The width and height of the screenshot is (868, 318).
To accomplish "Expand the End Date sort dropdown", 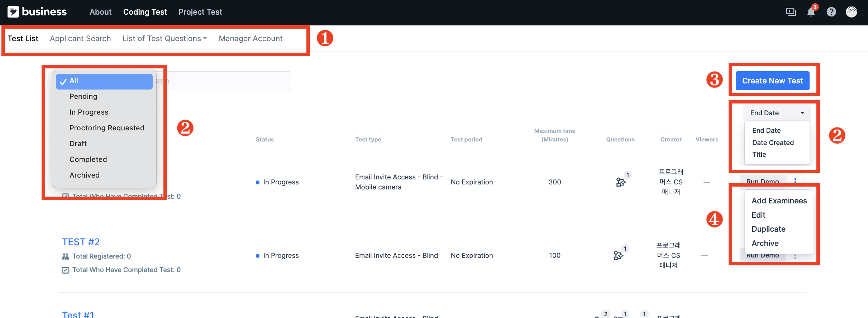I will click(777, 113).
